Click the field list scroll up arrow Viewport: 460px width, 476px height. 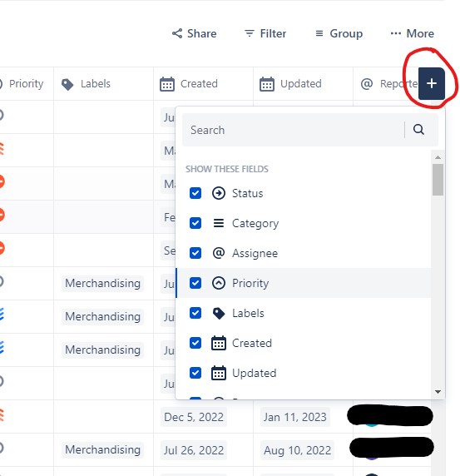[438, 157]
